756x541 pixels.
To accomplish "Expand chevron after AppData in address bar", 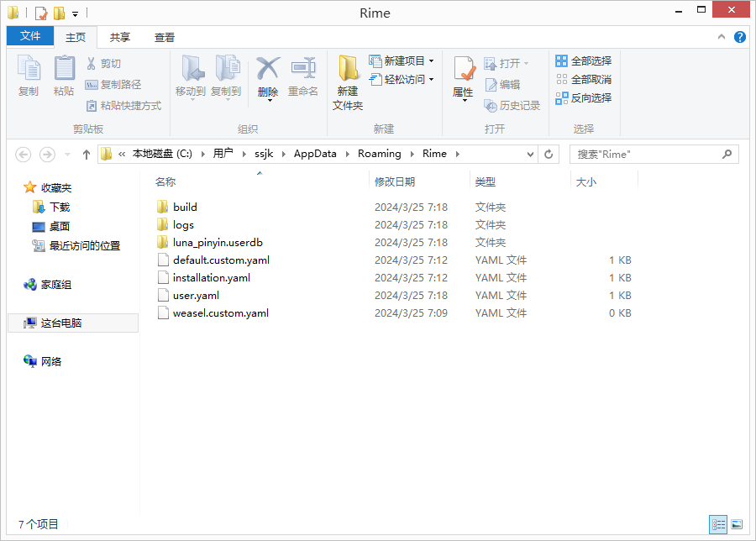I will click(347, 154).
